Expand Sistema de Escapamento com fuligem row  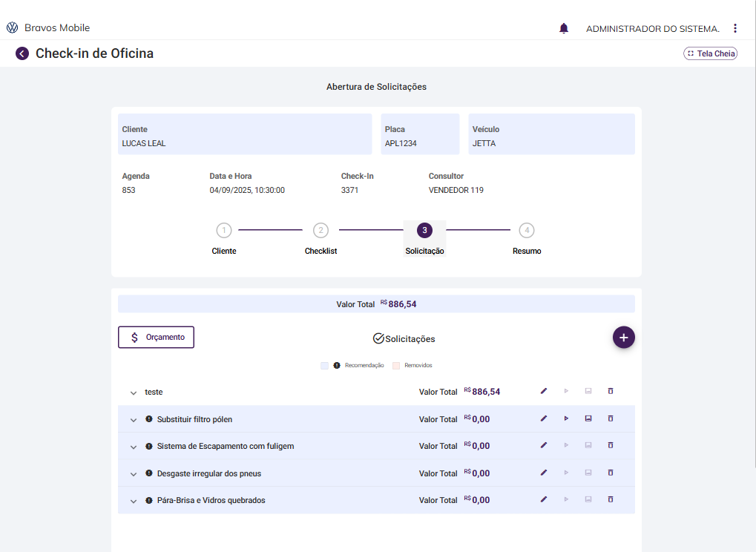click(134, 447)
